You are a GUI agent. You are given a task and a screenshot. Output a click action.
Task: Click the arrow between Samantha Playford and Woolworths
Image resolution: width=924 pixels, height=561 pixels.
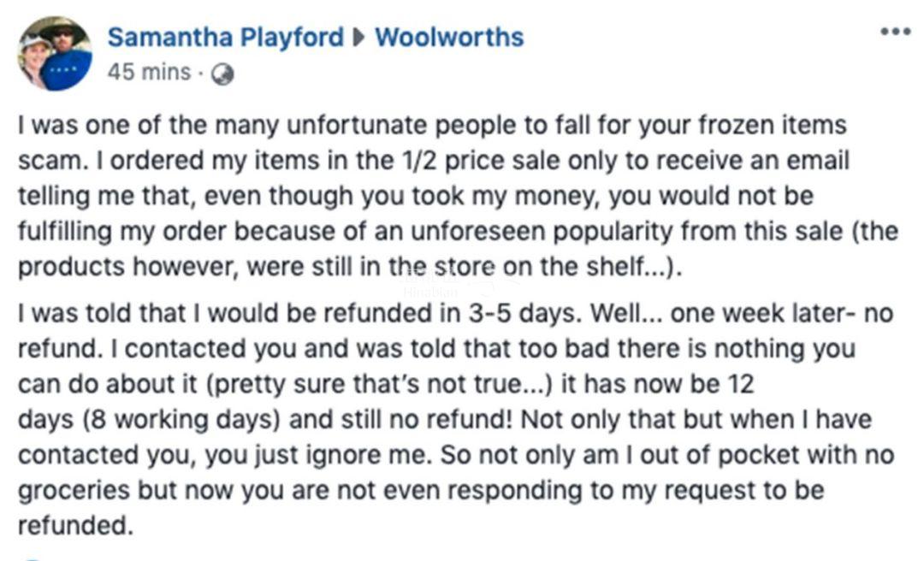358,38
